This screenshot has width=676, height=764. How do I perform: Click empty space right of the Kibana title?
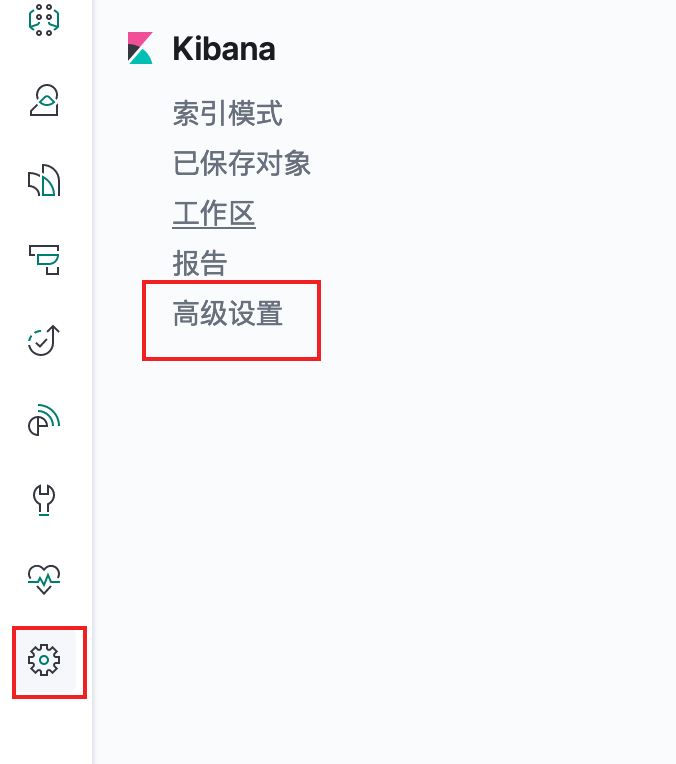coord(463,49)
